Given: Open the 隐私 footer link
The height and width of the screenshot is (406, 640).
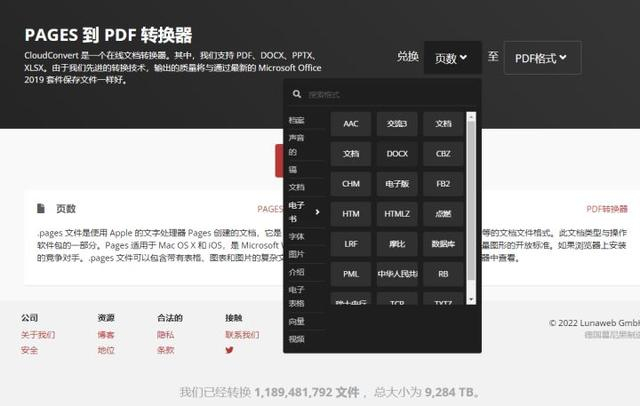Looking at the screenshot, I should pyautogui.click(x=165, y=335).
